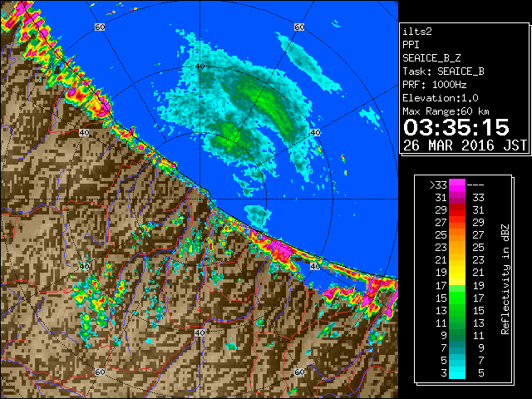This screenshot has width=532, height=399.
Task: Click the "PRF: 1000Hz" entry
Action: pyautogui.click(x=435, y=85)
